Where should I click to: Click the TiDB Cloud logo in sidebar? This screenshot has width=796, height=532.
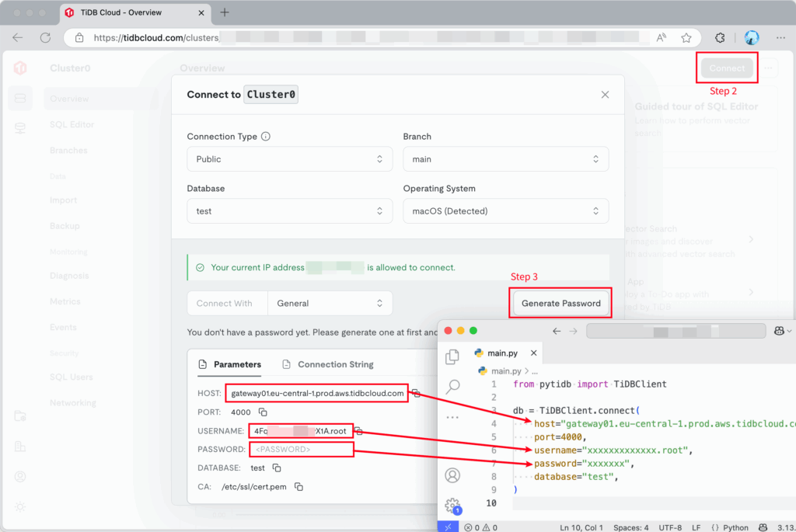[20, 68]
